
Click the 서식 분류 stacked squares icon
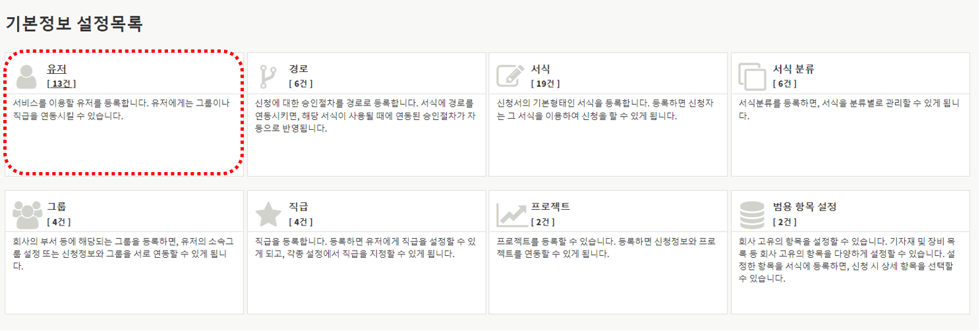click(x=752, y=76)
